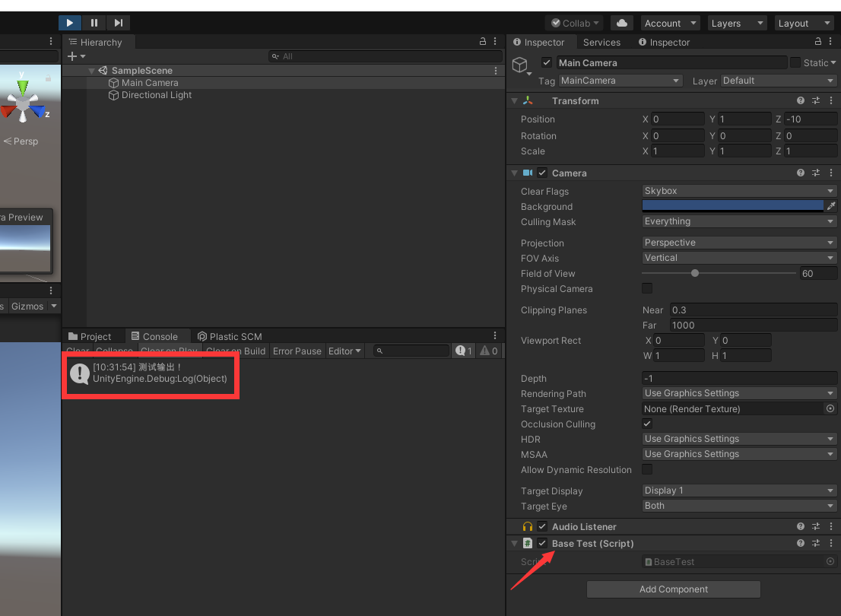Click the Background color swatch

[x=733, y=206]
